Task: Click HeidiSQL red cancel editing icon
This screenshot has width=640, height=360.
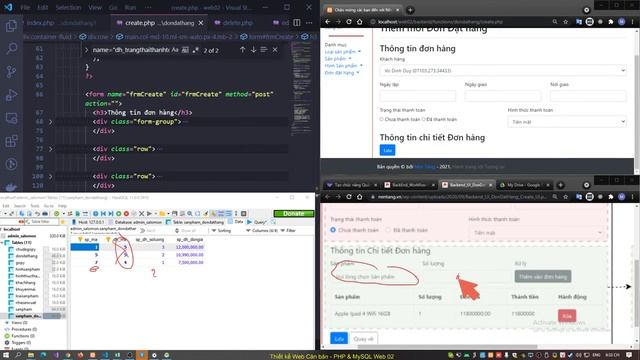Action: coord(126,213)
